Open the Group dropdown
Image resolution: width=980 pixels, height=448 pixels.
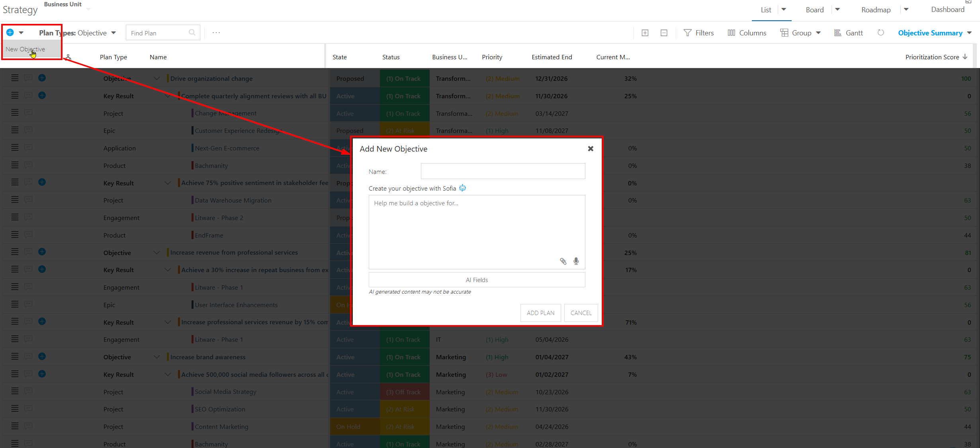point(800,33)
